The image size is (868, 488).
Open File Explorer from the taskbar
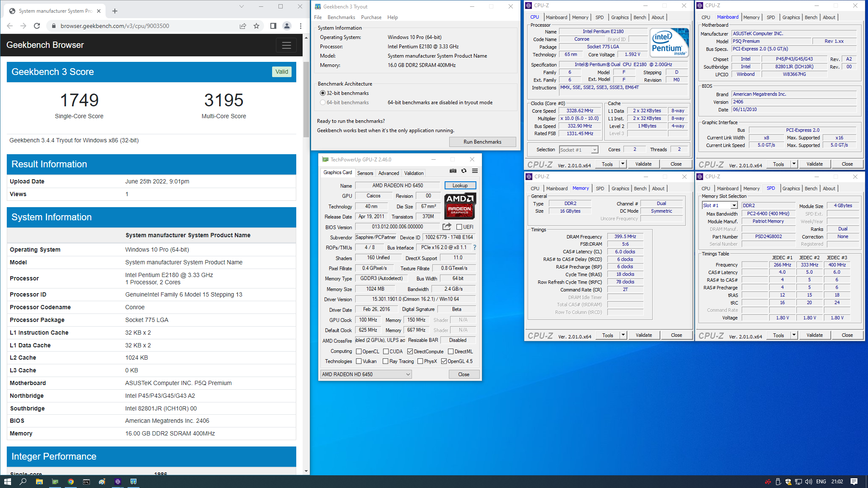(x=39, y=482)
